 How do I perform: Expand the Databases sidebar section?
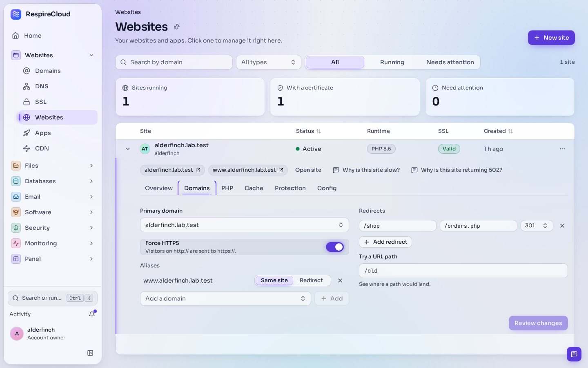click(x=53, y=181)
